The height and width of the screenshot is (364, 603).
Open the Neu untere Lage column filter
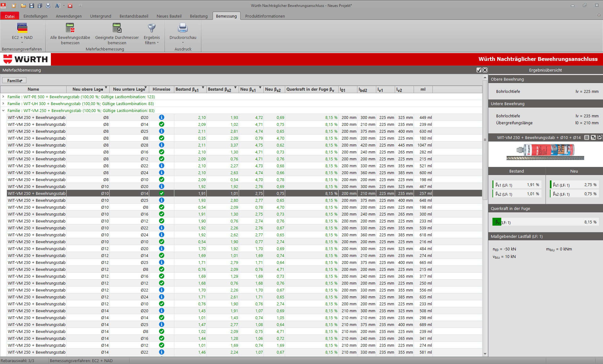click(x=146, y=88)
